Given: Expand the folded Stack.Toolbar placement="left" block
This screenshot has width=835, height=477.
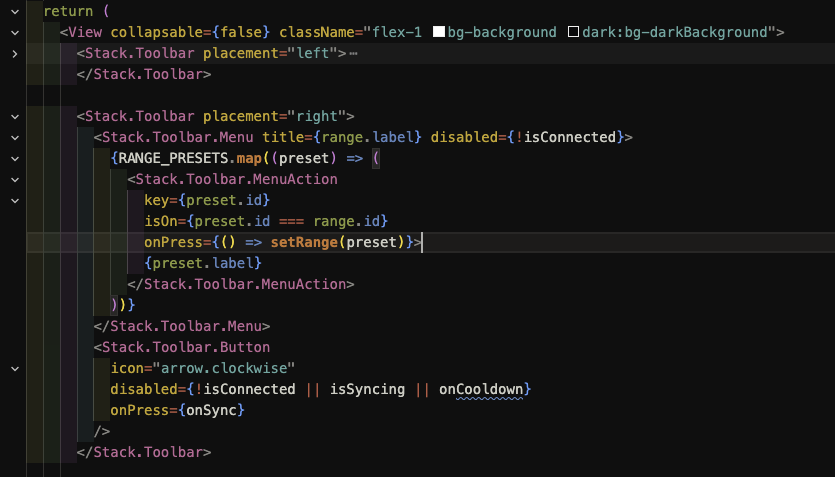Looking at the screenshot, I should coord(15,54).
